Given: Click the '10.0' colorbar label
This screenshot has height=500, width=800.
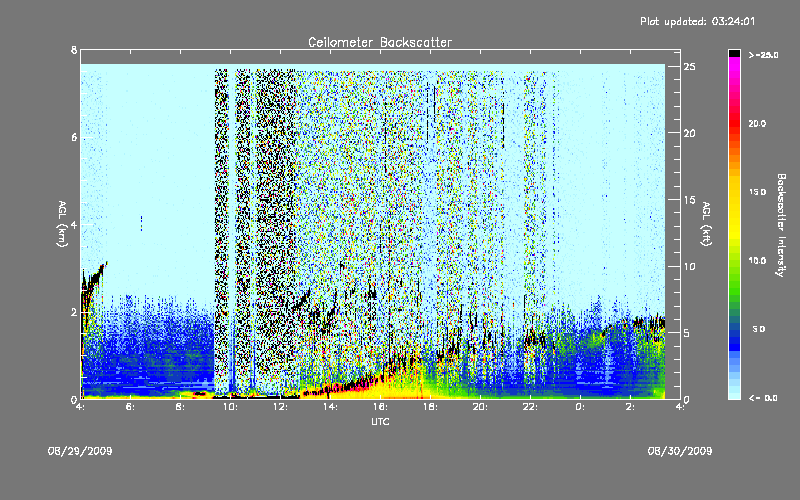Looking at the screenshot, I should click(757, 260).
